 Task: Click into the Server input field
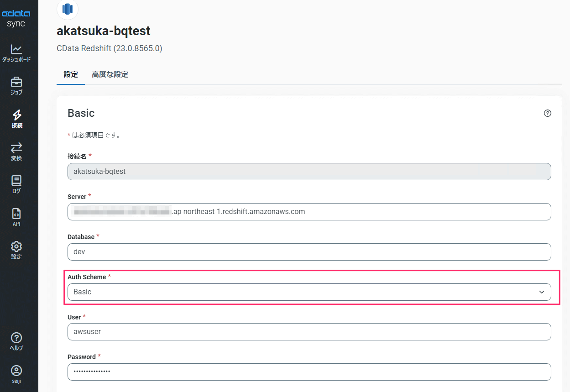(x=309, y=212)
